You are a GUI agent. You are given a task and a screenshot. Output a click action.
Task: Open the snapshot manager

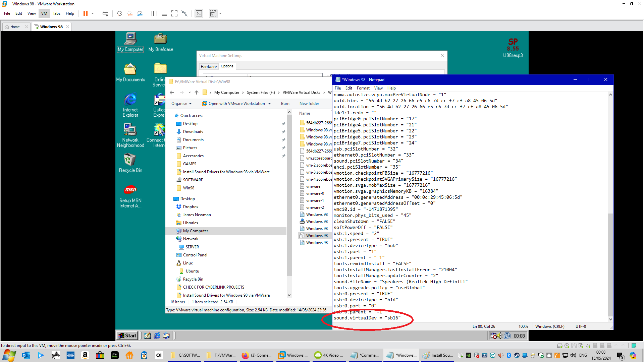[140, 13]
